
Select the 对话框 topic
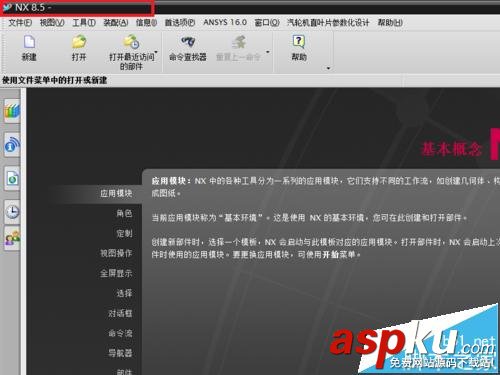click(x=120, y=313)
